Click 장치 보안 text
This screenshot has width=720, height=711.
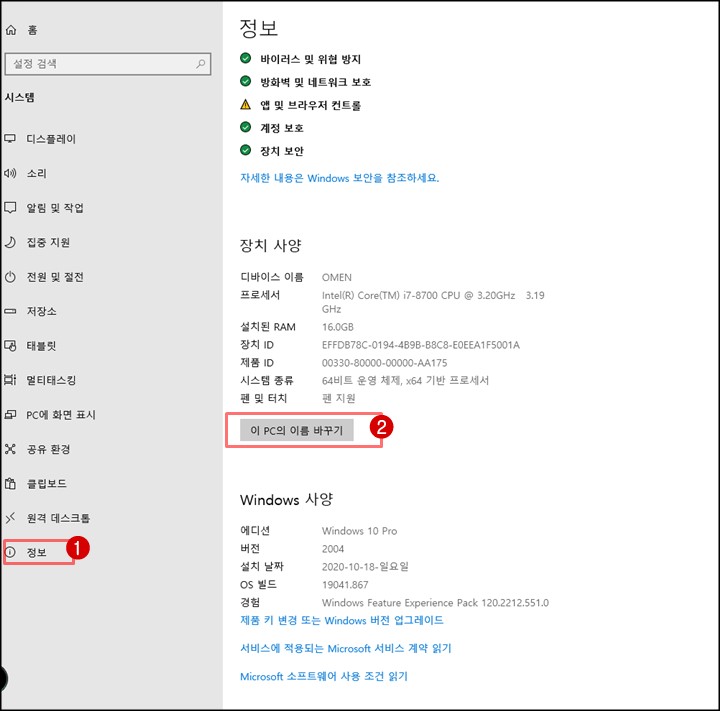point(282,151)
